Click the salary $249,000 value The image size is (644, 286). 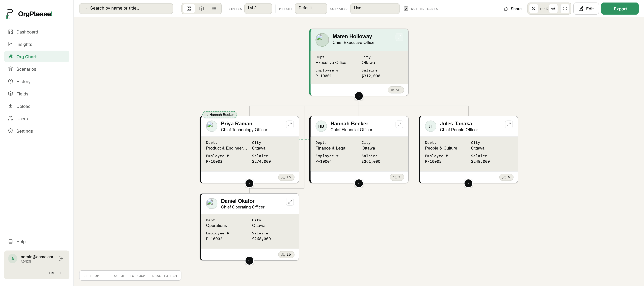[480, 161]
